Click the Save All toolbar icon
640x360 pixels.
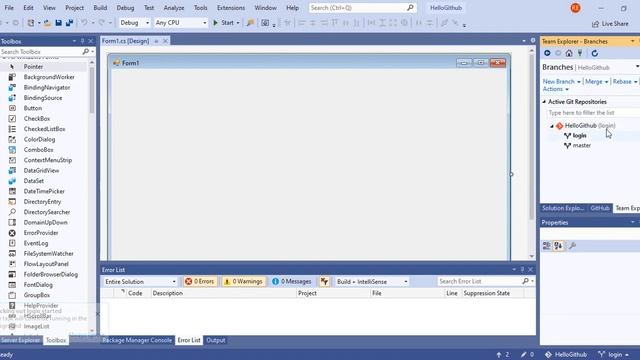click(69, 23)
